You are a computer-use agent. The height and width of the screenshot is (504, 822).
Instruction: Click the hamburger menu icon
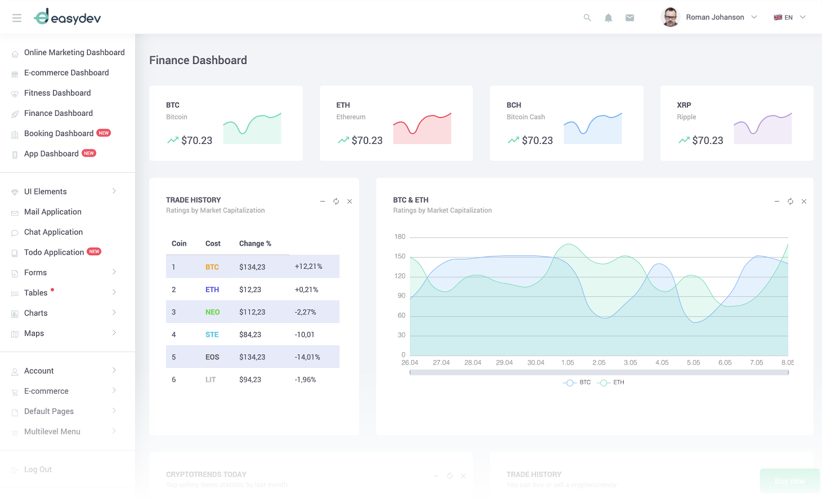(x=17, y=18)
